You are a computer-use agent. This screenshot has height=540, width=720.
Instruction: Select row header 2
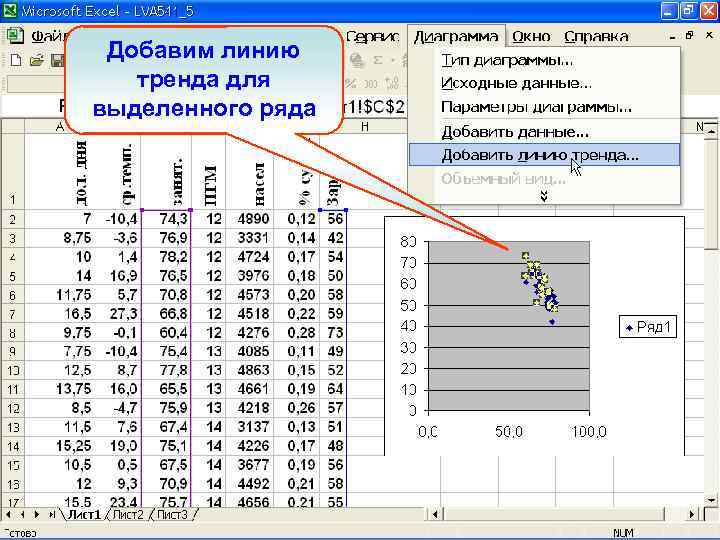(x=12, y=219)
